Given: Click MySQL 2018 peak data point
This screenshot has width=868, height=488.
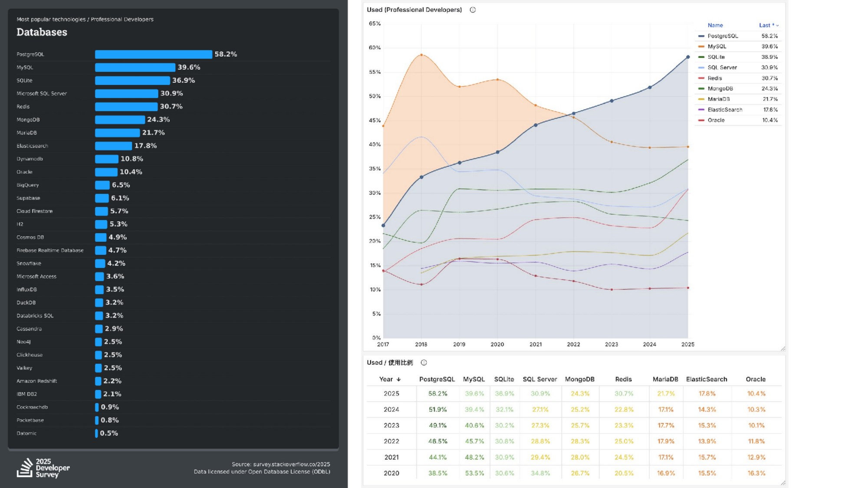Looking at the screenshot, I should (x=421, y=55).
